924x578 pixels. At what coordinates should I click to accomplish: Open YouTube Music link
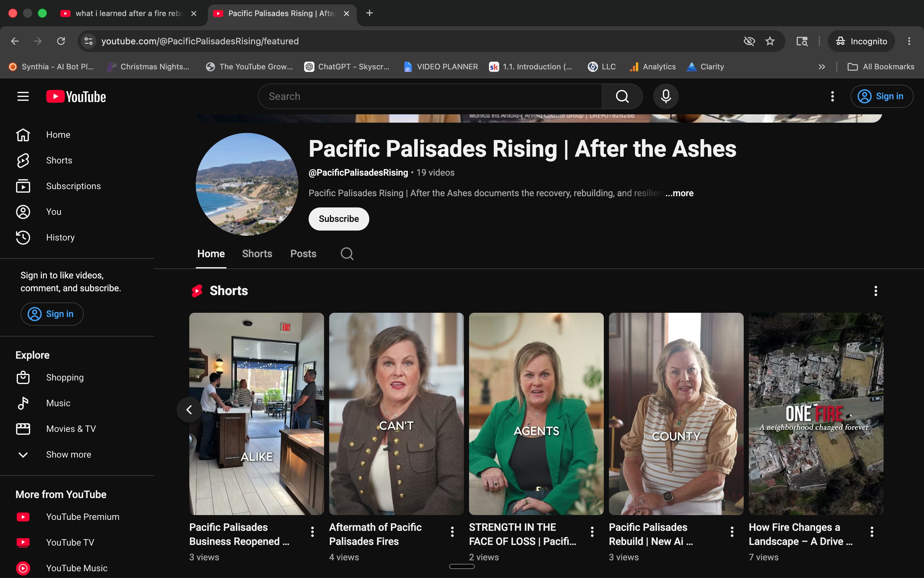tap(77, 568)
